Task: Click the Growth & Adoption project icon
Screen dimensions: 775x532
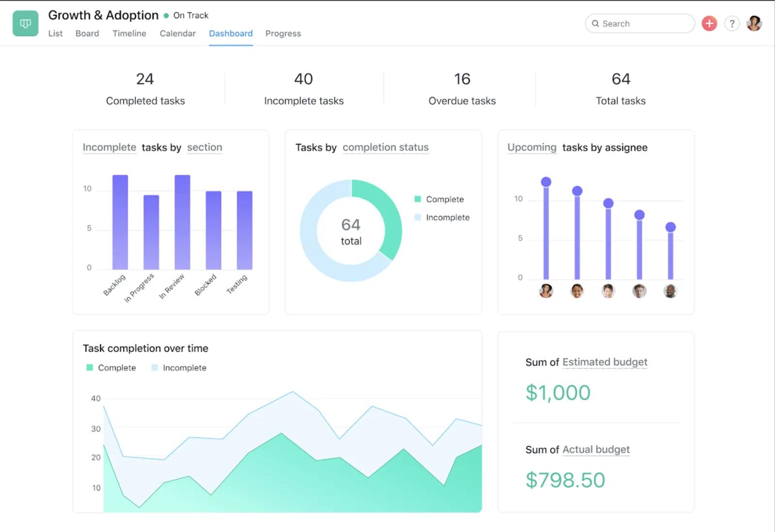Action: pos(25,23)
